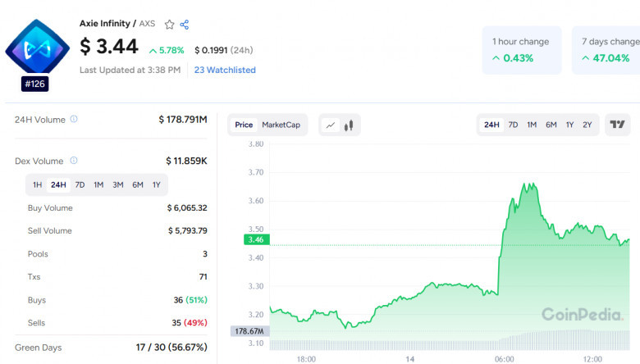
Task: Click the 7 days change card
Action: 606,50
